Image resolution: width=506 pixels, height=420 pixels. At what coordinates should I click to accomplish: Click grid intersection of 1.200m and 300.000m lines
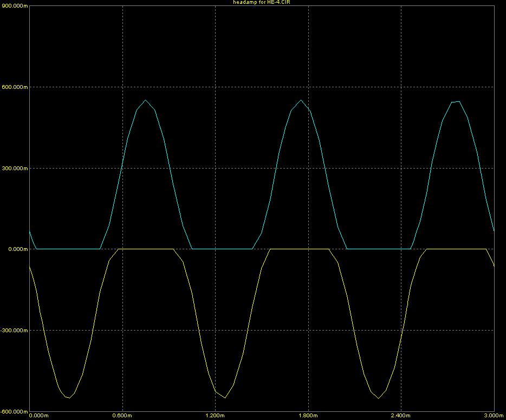[216, 168]
